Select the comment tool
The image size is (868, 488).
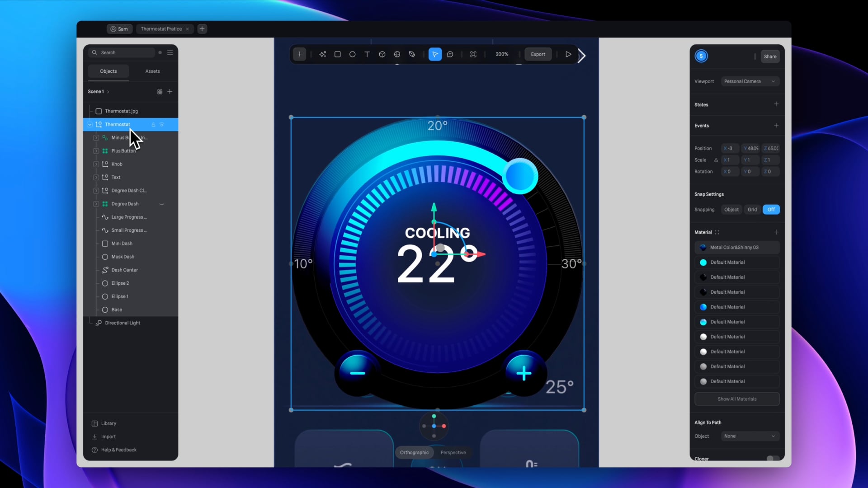pos(450,54)
